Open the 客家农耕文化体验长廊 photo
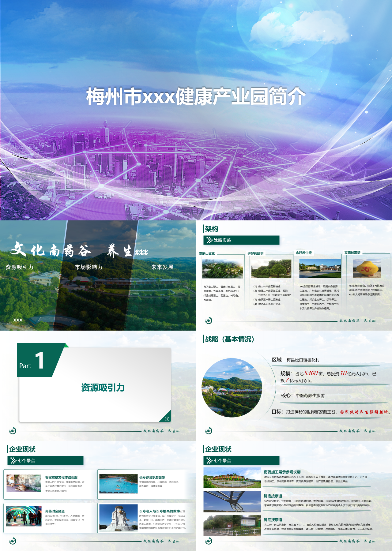Screen dimensions: 392x551 [x=24, y=483]
